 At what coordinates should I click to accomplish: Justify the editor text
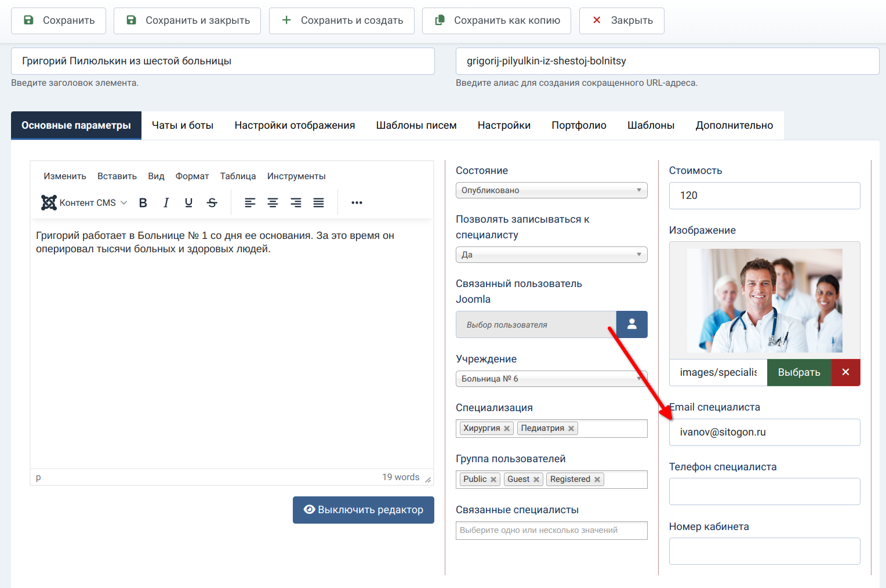coord(318,202)
